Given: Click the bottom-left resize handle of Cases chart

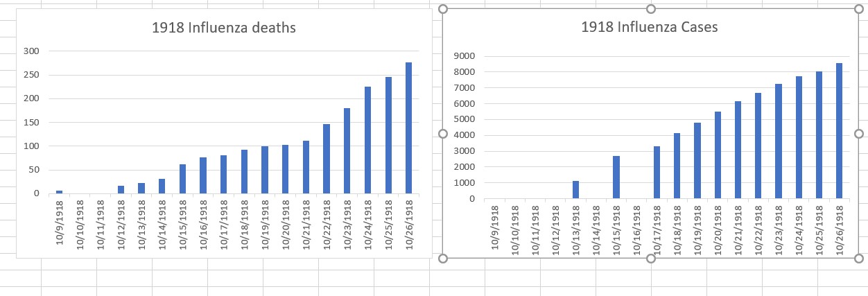Looking at the screenshot, I should (x=444, y=259).
